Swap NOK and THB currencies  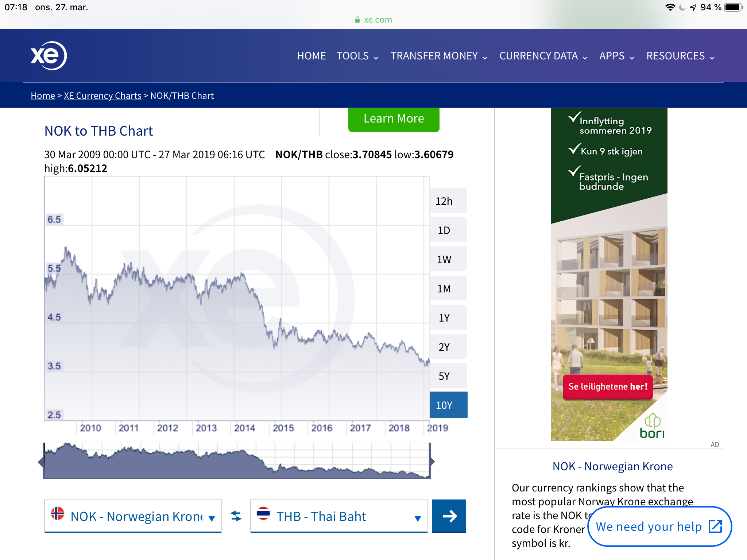[x=236, y=516]
